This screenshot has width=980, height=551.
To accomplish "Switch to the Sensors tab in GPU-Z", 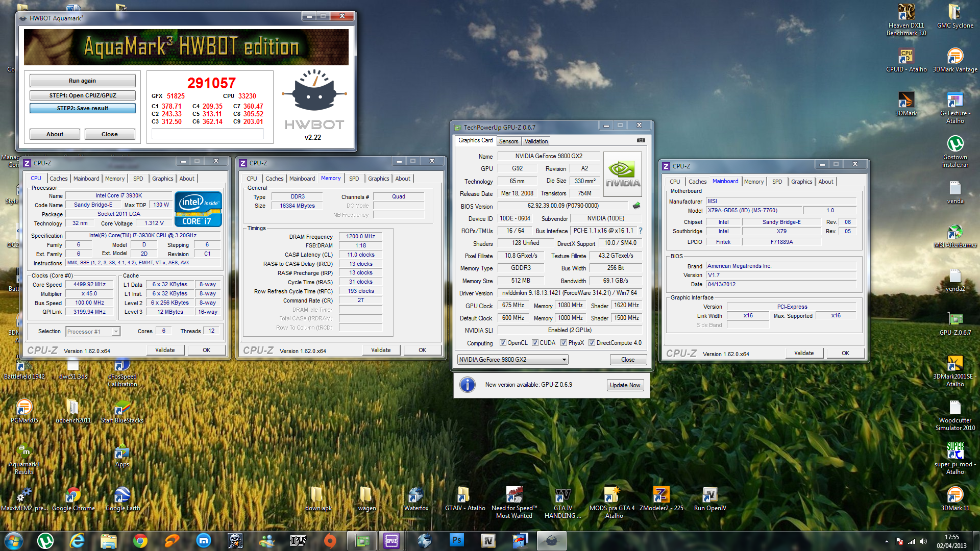I will click(508, 141).
